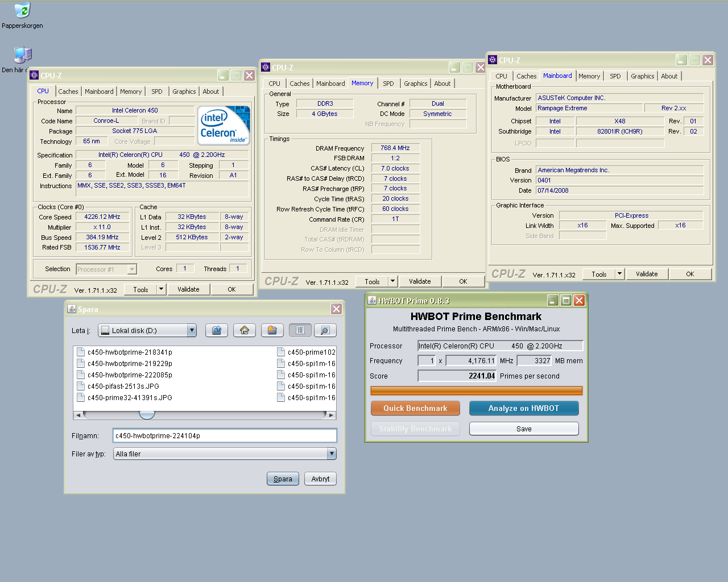Open SPD tab in CPU-Z CPU window
Screen dimensions: 728x582
tap(157, 92)
